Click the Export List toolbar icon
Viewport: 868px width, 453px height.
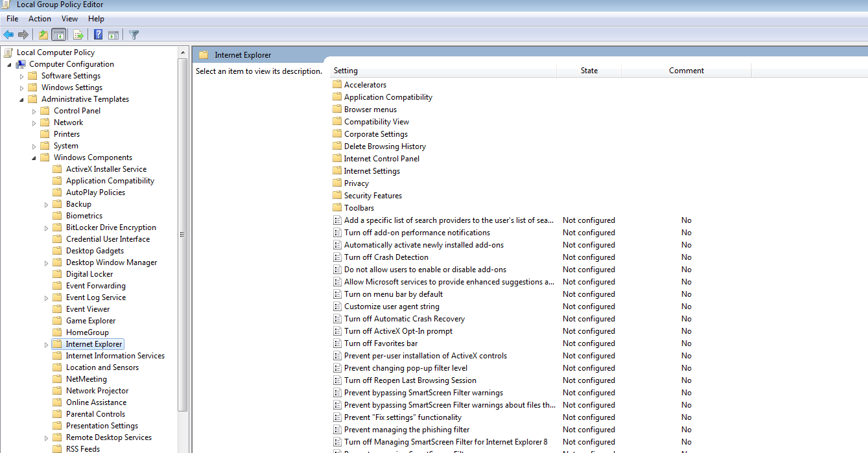point(78,35)
